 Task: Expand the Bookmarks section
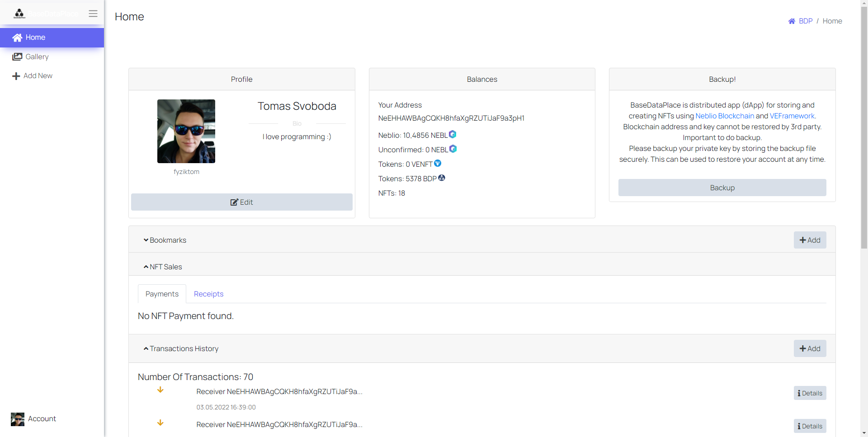coord(165,240)
